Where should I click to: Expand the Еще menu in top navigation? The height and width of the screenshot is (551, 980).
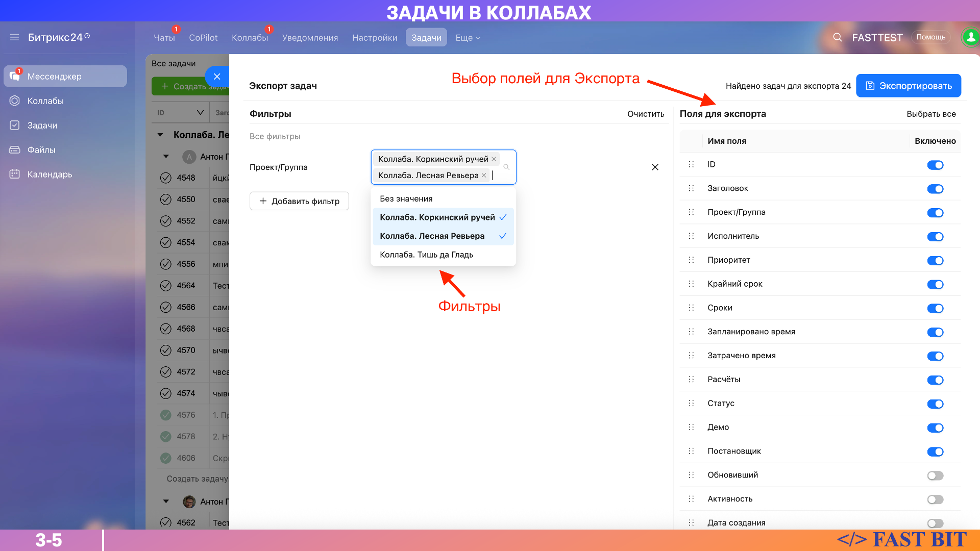468,38
